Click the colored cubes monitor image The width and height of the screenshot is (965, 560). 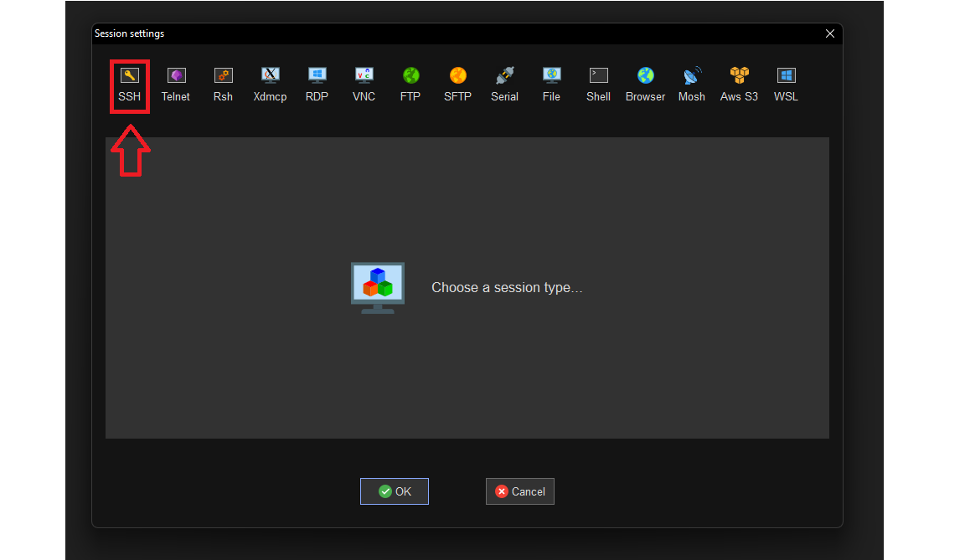pos(378,288)
